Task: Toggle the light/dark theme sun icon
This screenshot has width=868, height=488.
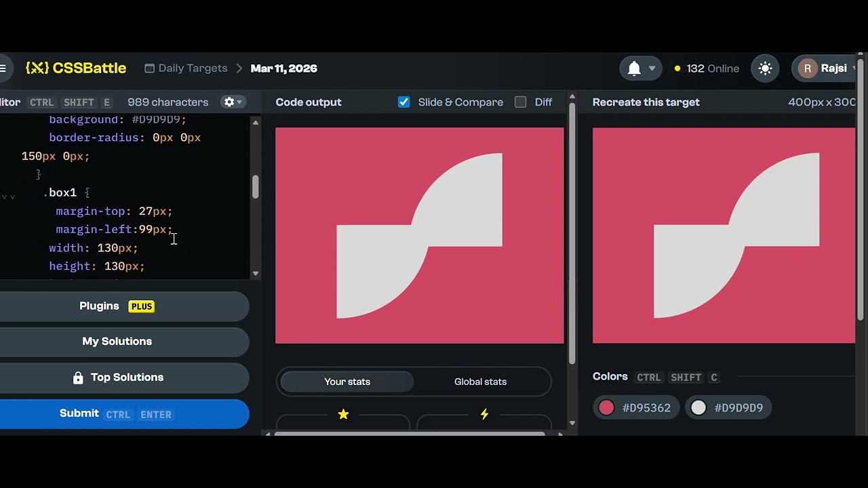Action: click(x=765, y=68)
